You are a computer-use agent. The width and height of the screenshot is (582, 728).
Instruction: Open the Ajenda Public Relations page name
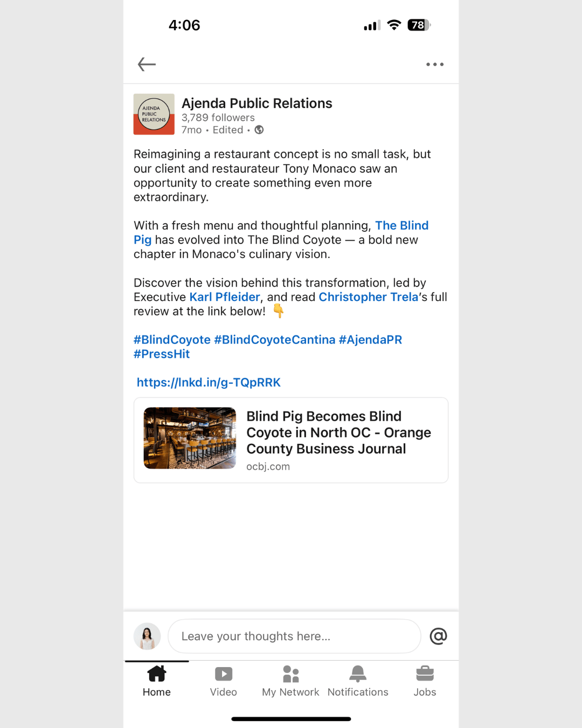click(257, 103)
